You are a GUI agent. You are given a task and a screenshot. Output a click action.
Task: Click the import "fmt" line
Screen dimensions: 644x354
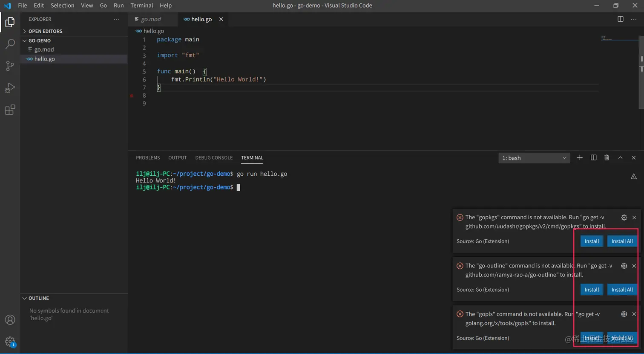coord(178,55)
